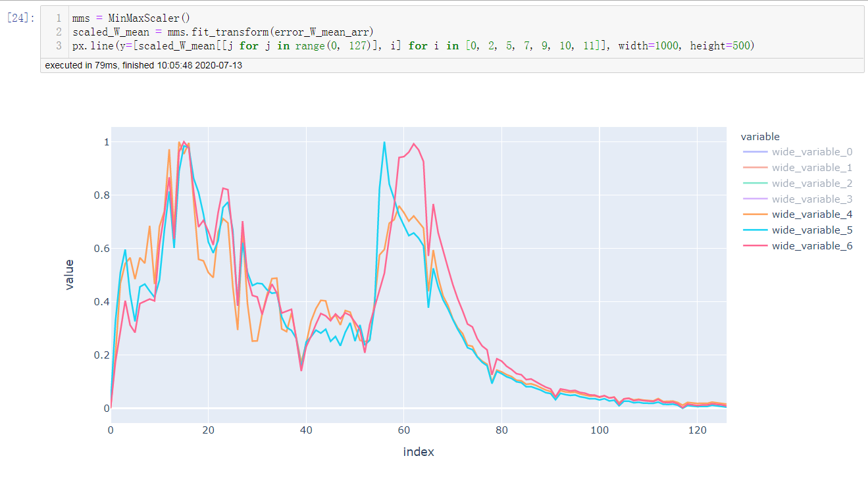
Task: Click line number 2 in the code gutter
Action: click(57, 31)
